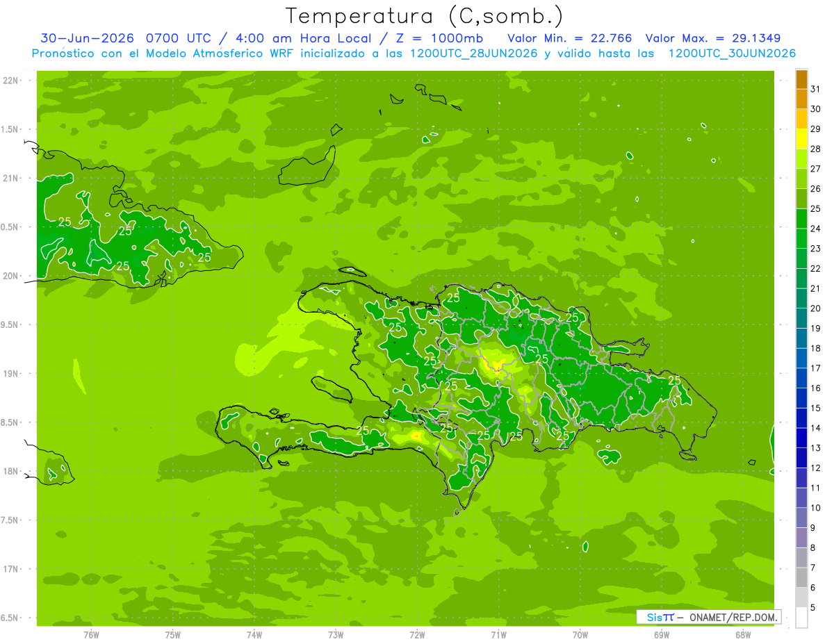Click the '9.5N' latitude axis label

click(x=10, y=324)
